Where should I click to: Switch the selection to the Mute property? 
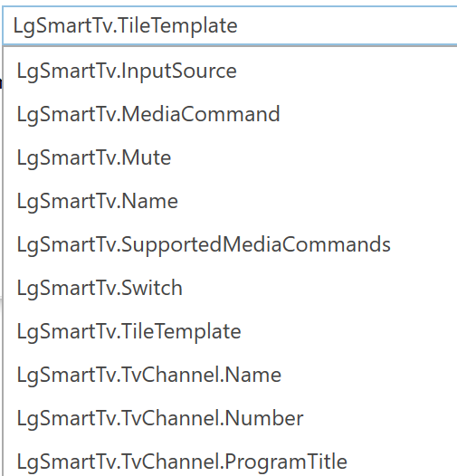coord(230,157)
